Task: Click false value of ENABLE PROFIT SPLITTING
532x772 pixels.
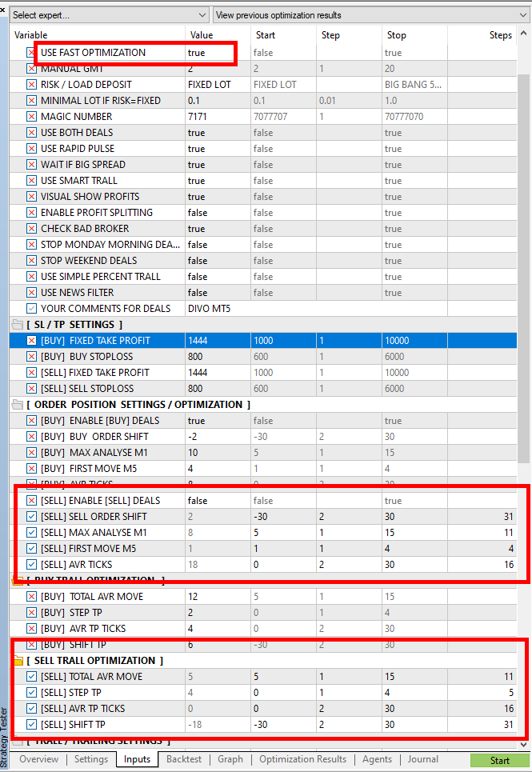Action: pyautogui.click(x=218, y=212)
